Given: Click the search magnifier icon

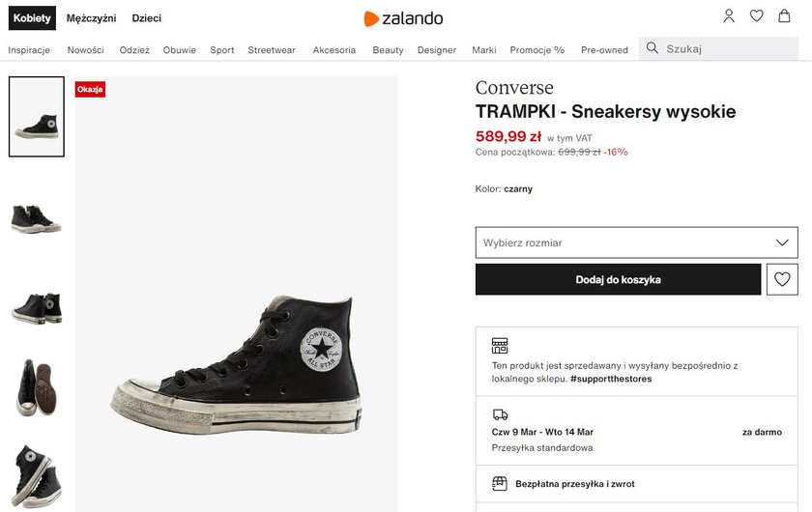Looking at the screenshot, I should pos(652,48).
